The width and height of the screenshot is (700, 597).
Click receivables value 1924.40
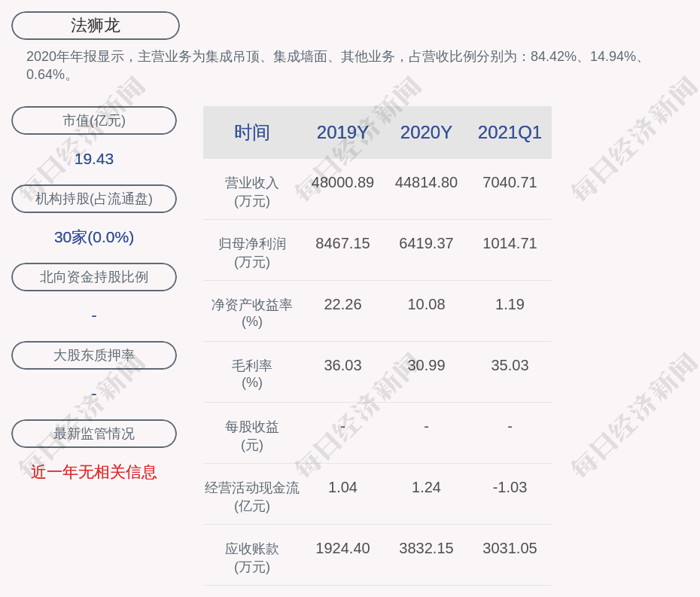342,548
